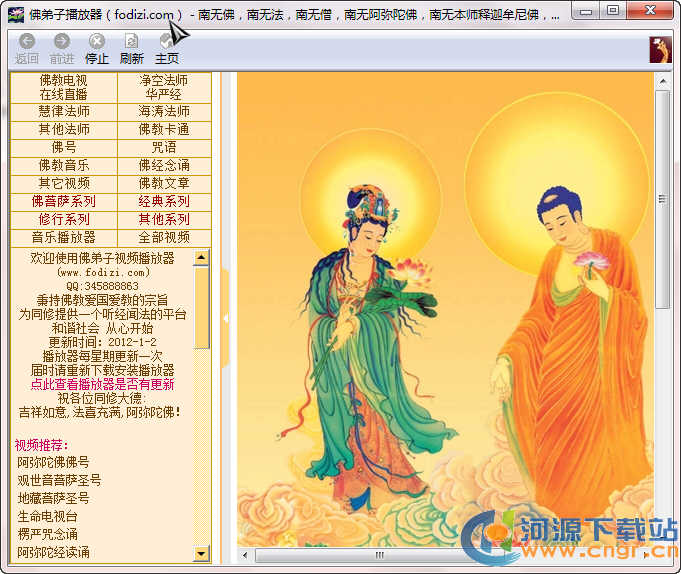681x574 pixels.
Task: Click the sidebar vertical scrollbar thumb
Action: point(201,308)
